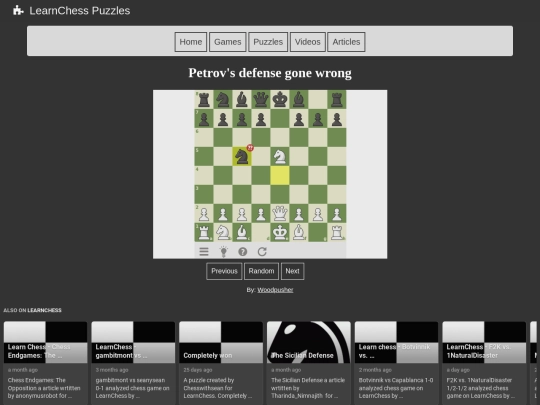Select the black pawn on h7

(x=336, y=118)
